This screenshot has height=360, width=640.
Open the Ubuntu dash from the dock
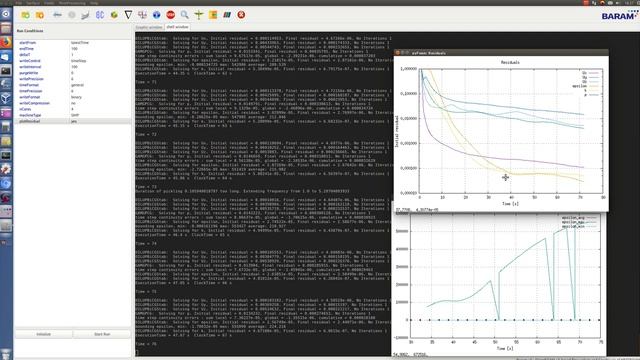[x=6, y=14]
